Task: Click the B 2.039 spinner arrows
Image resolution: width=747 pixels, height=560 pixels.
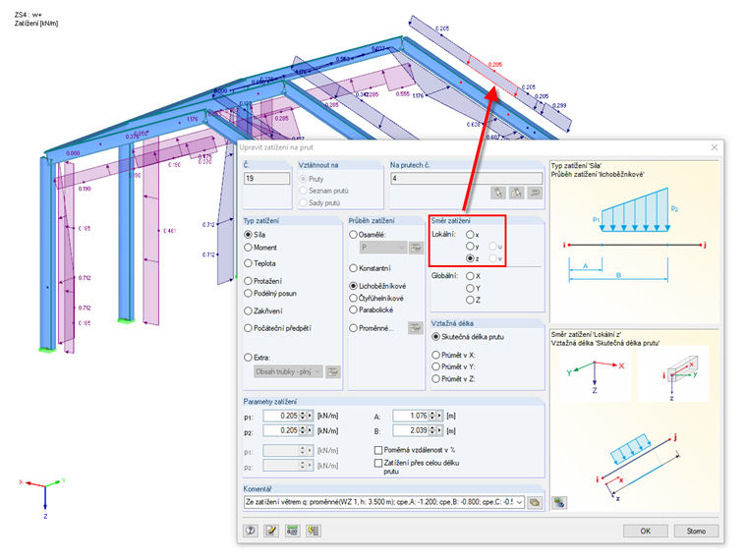Action: click(432, 430)
